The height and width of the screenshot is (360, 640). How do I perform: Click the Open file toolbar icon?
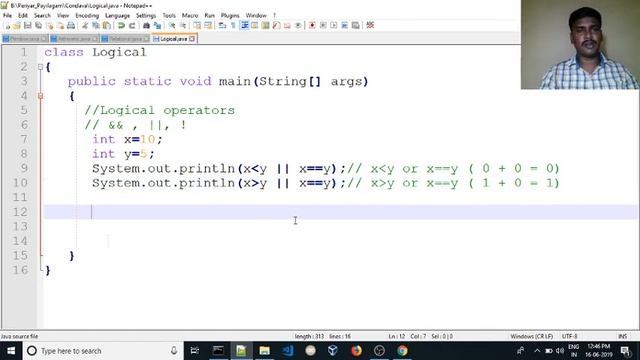[17, 25]
